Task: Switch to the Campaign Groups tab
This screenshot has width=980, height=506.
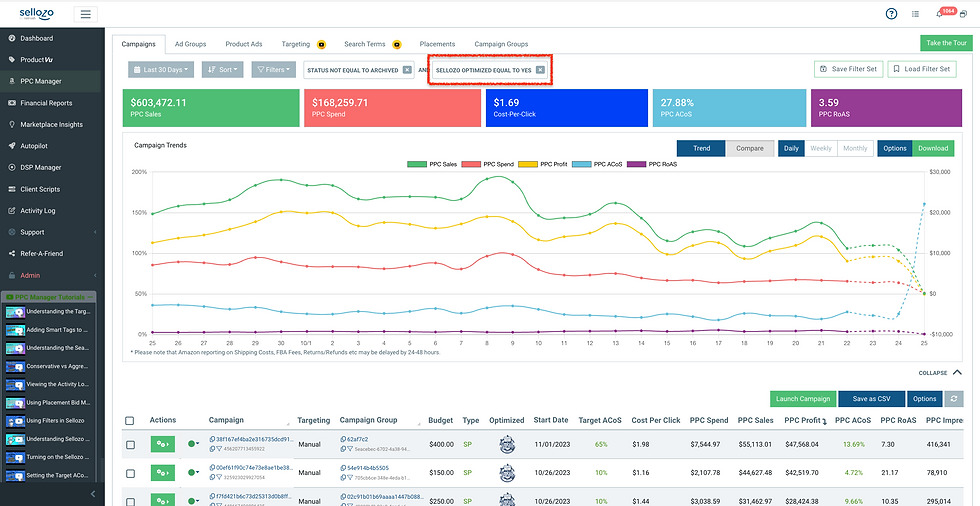Action: (x=501, y=44)
